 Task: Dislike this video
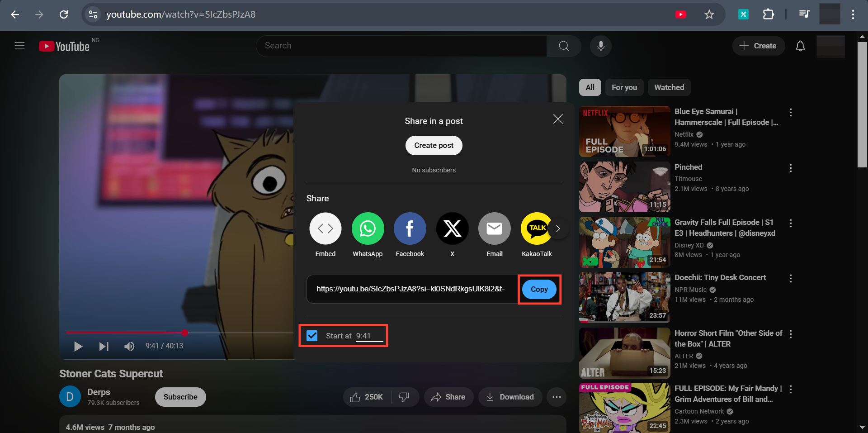(405, 397)
